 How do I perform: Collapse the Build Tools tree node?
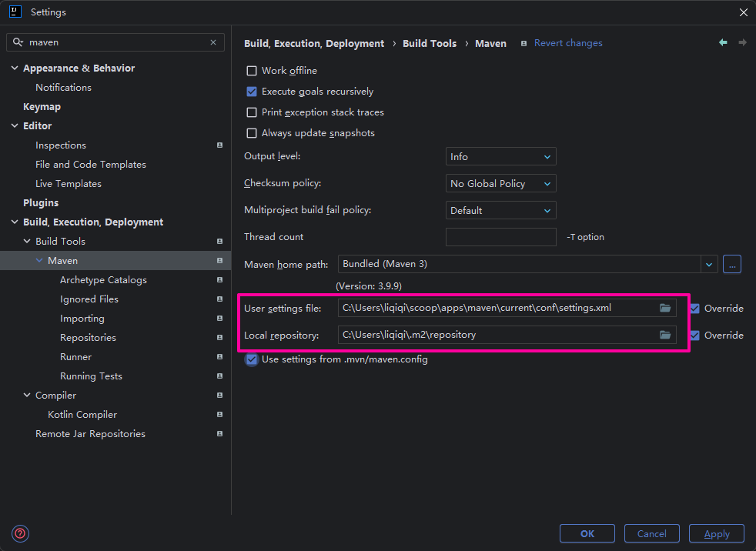click(x=27, y=242)
